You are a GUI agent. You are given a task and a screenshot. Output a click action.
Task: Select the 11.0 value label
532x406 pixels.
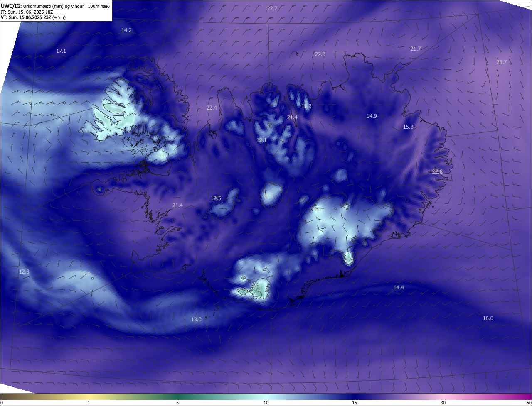click(85, 274)
